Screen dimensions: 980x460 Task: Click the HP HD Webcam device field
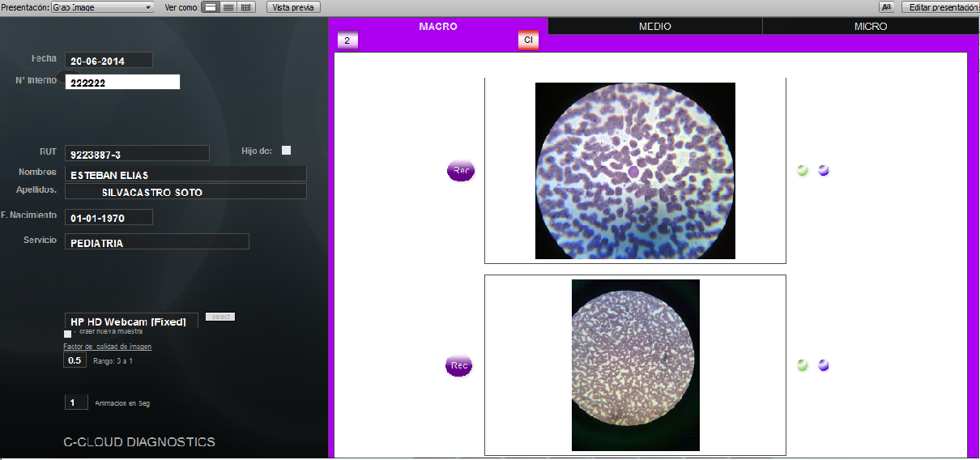(x=131, y=321)
